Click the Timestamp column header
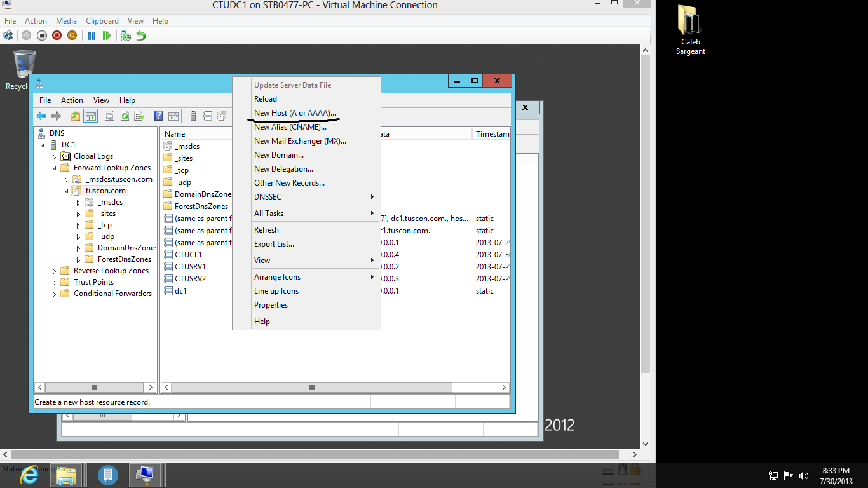 pyautogui.click(x=491, y=134)
